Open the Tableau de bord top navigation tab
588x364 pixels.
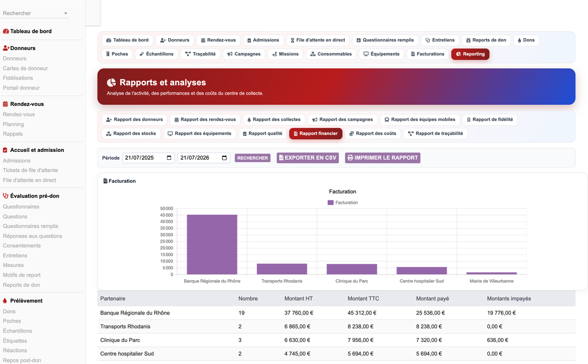pos(127,40)
